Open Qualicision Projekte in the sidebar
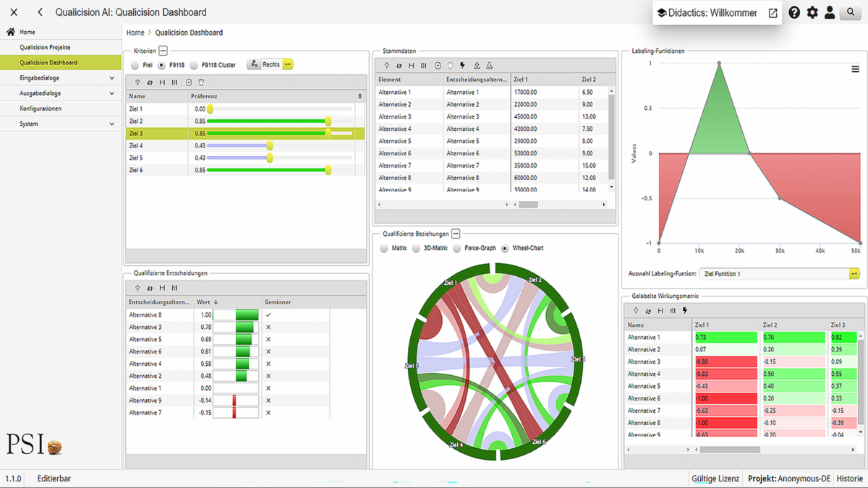 pyautogui.click(x=45, y=47)
